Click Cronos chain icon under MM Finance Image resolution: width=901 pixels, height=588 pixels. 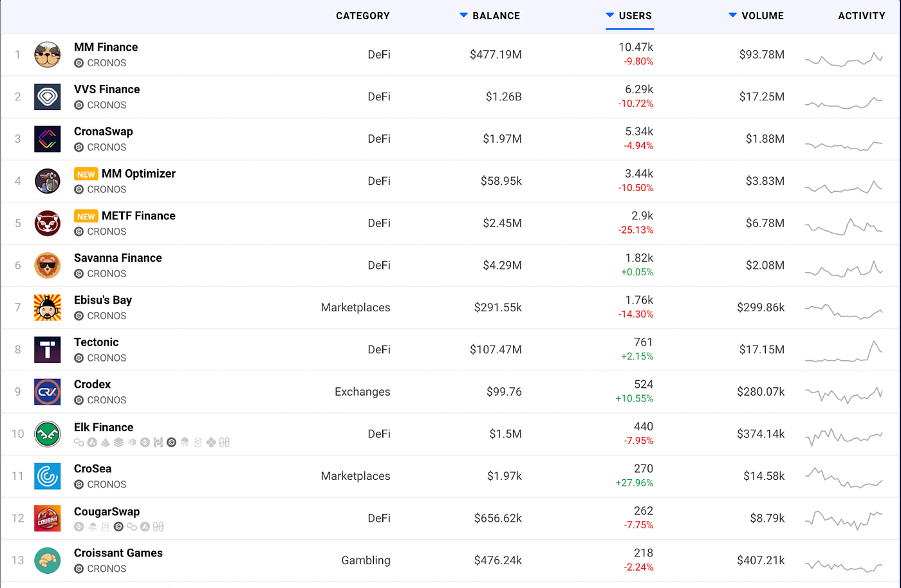79,63
